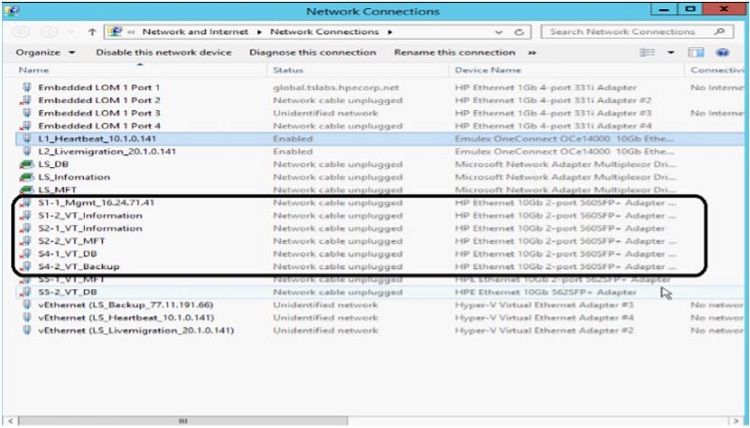Expand the arrow after Network Connections breadcrumb
750x428 pixels.
(390, 32)
